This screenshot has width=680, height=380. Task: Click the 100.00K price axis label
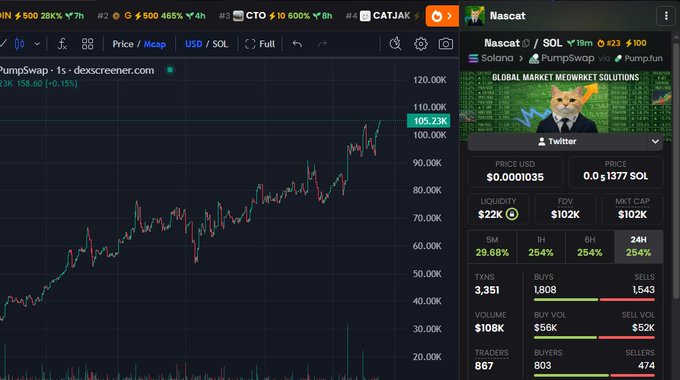429,135
